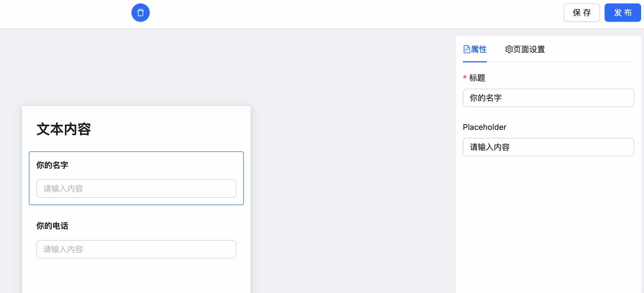
Task: Focus the 标题 input in properties panel
Action: [548, 98]
